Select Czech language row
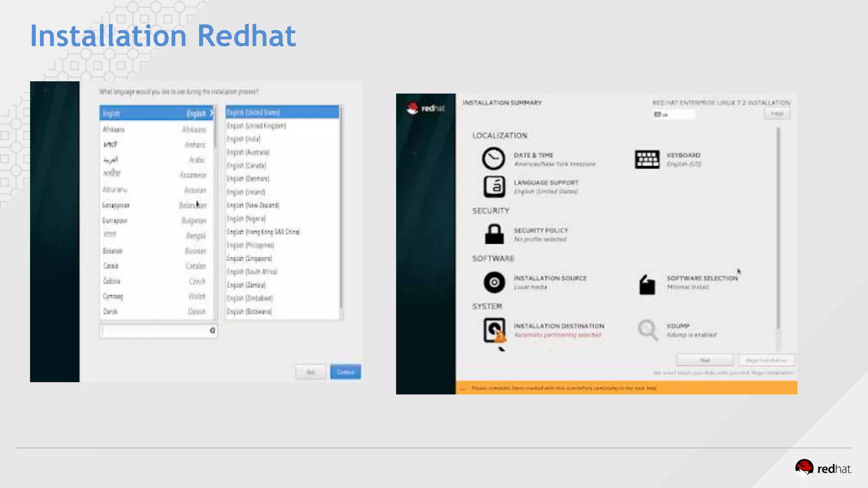Screen dimensions: 868x488 click(x=155, y=281)
